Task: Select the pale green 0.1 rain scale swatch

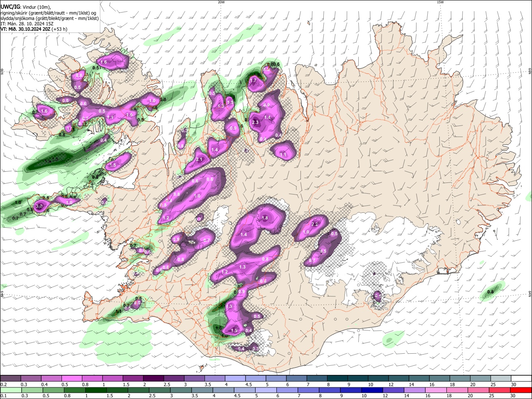Action: 11,390
